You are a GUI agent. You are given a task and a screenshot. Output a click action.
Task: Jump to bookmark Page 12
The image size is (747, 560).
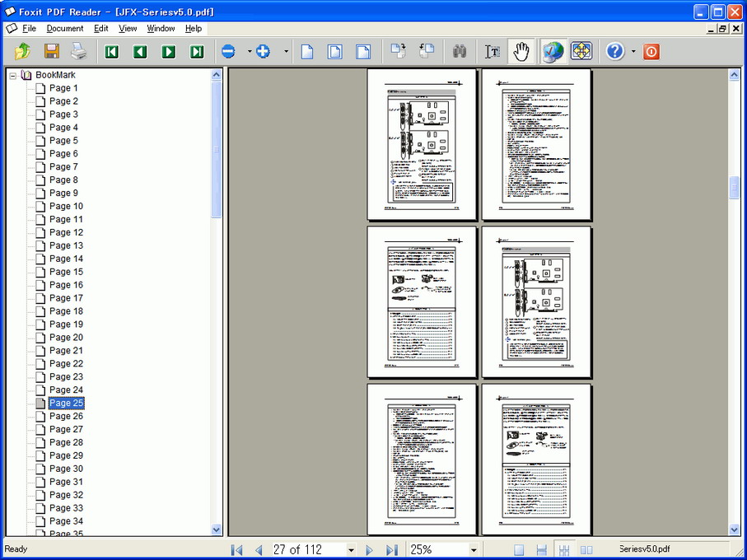coord(66,232)
